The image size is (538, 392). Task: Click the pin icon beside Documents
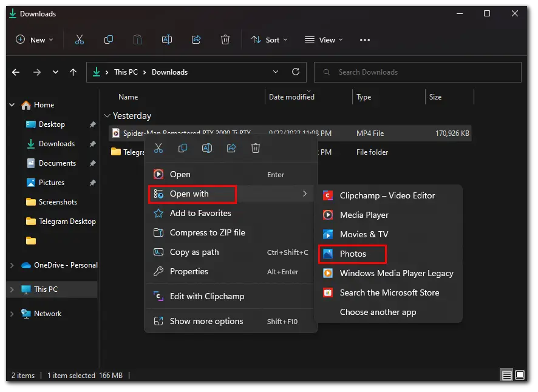pos(92,164)
